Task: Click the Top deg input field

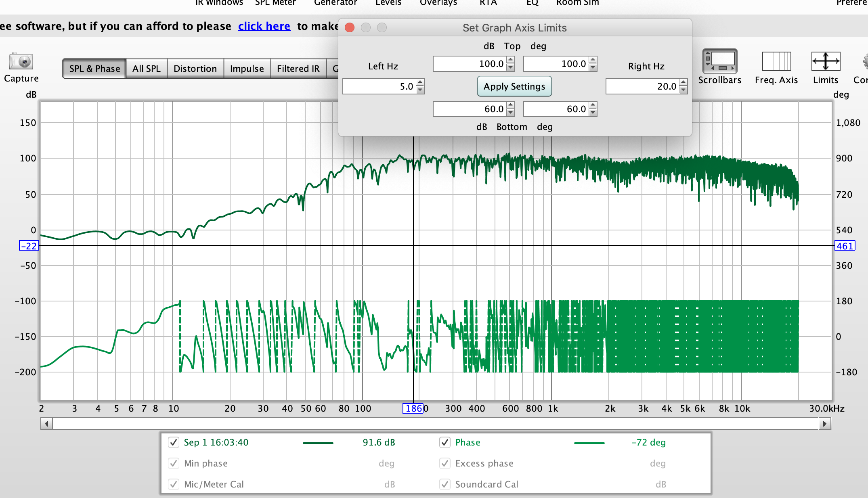Action: (x=556, y=64)
